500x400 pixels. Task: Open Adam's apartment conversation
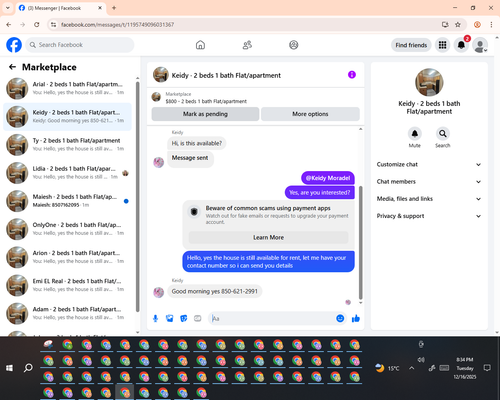pyautogui.click(x=67, y=313)
